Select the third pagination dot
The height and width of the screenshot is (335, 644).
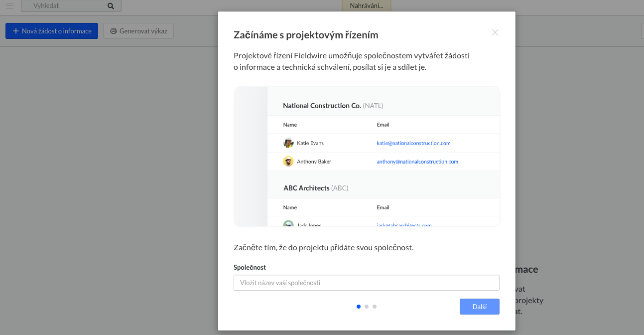[375, 307]
